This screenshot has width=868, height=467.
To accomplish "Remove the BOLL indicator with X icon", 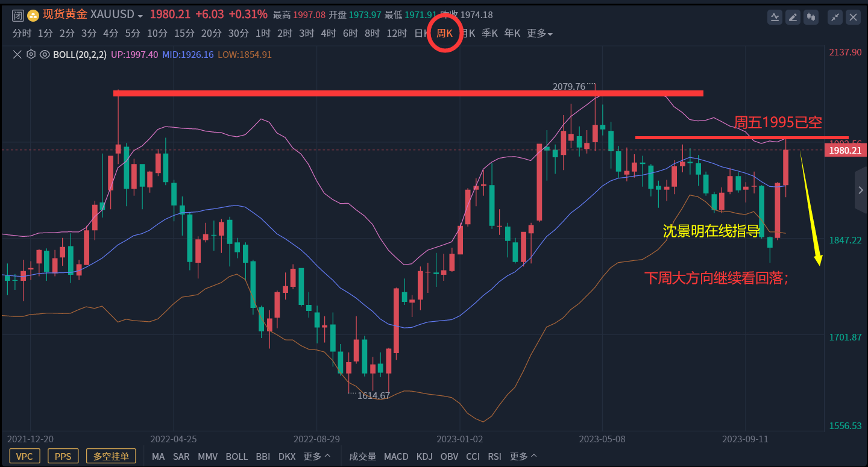I will pyautogui.click(x=17, y=54).
